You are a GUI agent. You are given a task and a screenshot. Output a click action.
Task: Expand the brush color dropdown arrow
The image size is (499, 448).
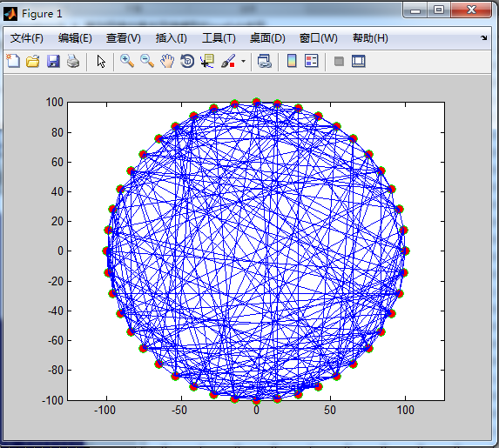(x=244, y=61)
